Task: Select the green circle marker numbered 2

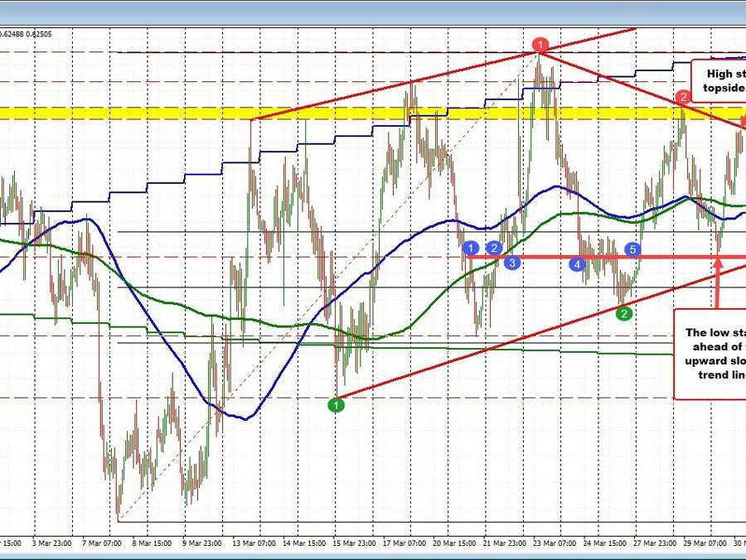Action: pyautogui.click(x=624, y=312)
